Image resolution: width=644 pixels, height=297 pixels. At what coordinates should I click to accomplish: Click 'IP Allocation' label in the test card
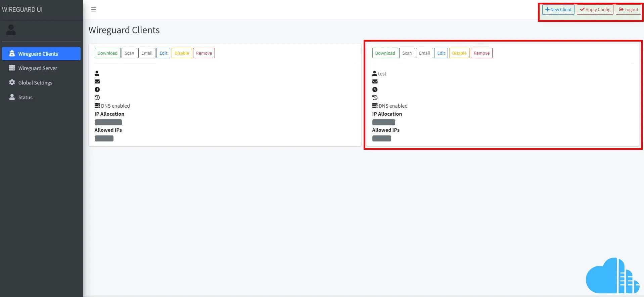[x=387, y=114]
